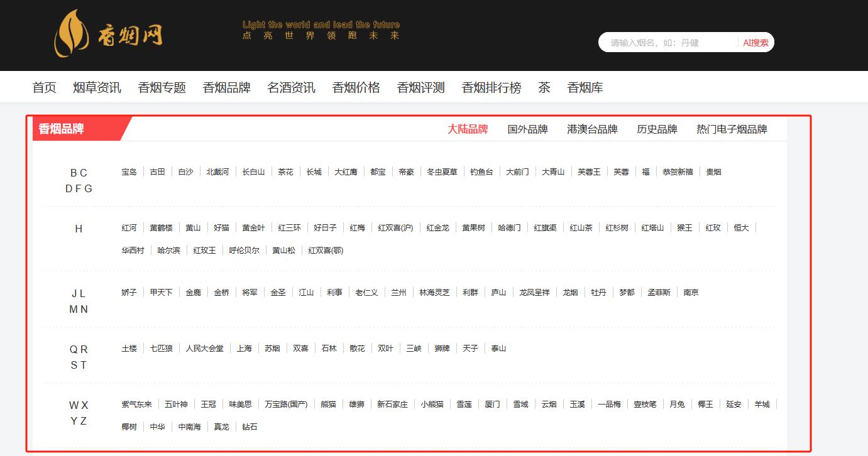Switch to the 港澳台品牌 tab

[592, 129]
